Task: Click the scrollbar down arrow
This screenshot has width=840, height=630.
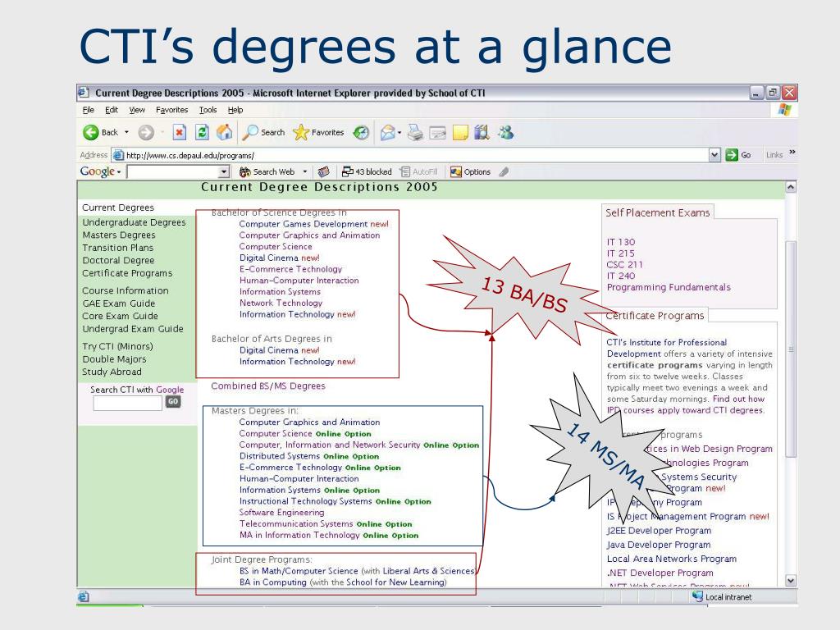Action: click(791, 580)
